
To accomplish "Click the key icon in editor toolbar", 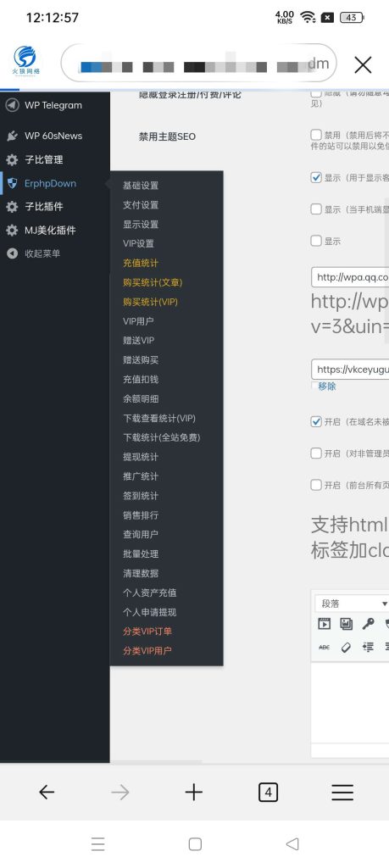I will tap(368, 624).
